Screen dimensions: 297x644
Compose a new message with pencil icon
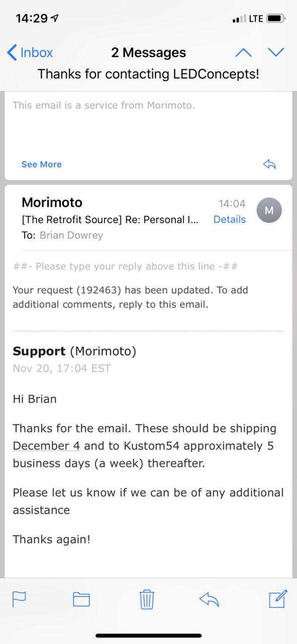(278, 599)
